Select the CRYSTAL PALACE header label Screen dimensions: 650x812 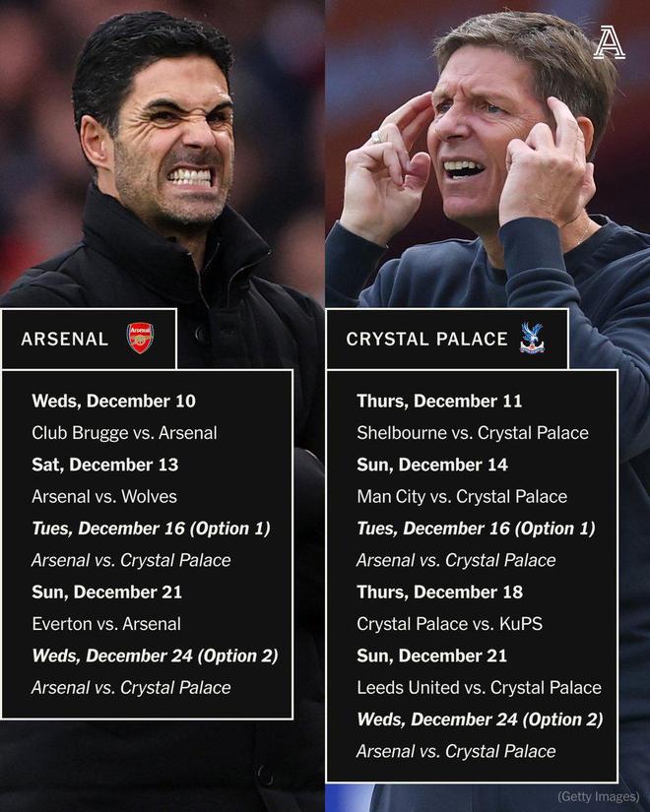point(426,340)
